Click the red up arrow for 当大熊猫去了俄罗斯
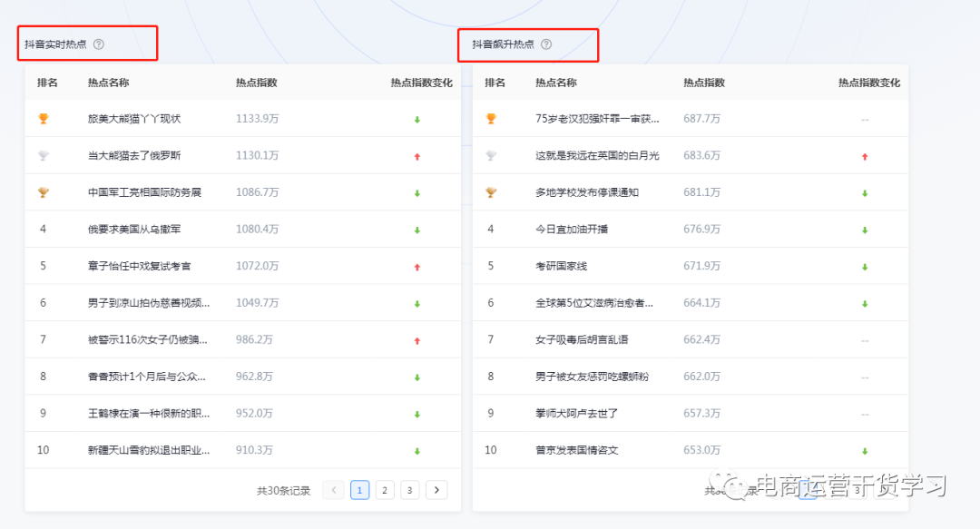Screen dimensions: 980x529 click(416, 156)
